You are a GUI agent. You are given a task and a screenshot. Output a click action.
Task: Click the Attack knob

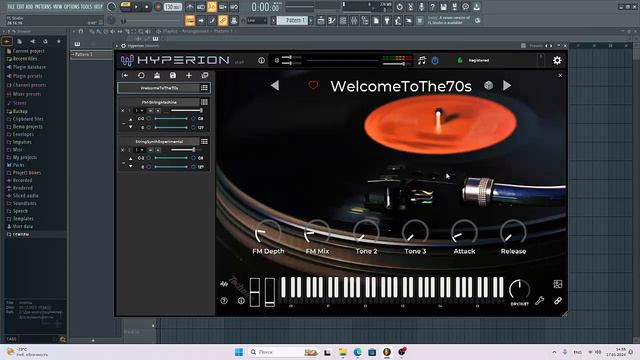tap(464, 233)
